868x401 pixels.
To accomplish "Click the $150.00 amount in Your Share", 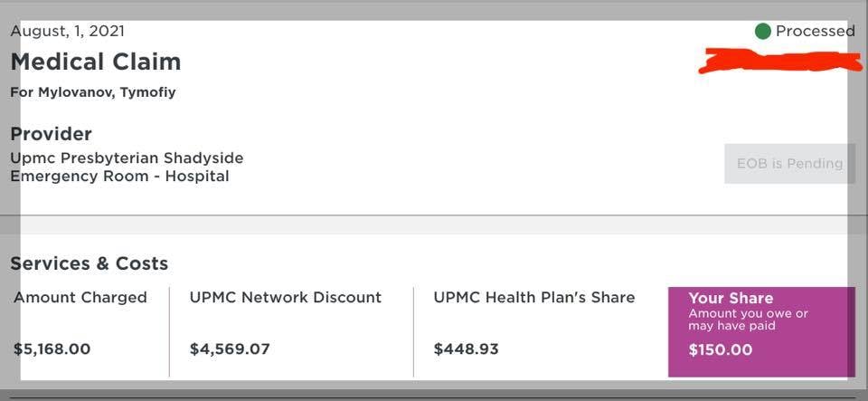I will tap(721, 349).
